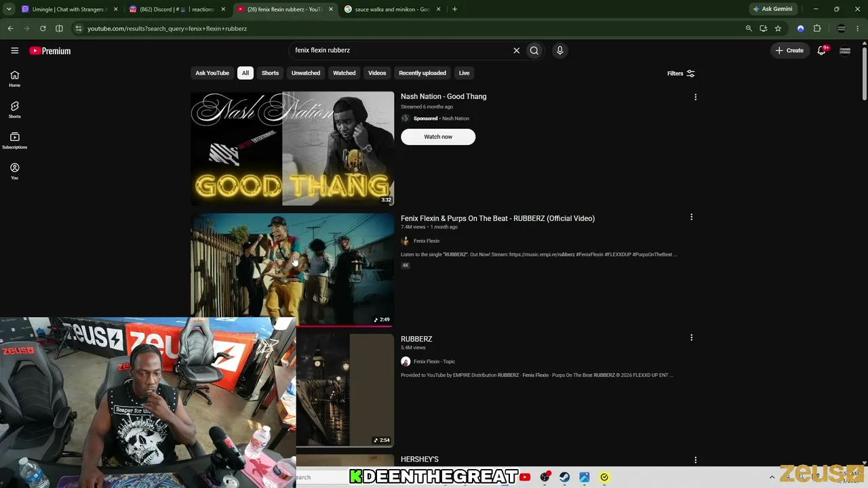868x488 pixels.
Task: Select the Videos filter chip
Action: click(x=377, y=73)
